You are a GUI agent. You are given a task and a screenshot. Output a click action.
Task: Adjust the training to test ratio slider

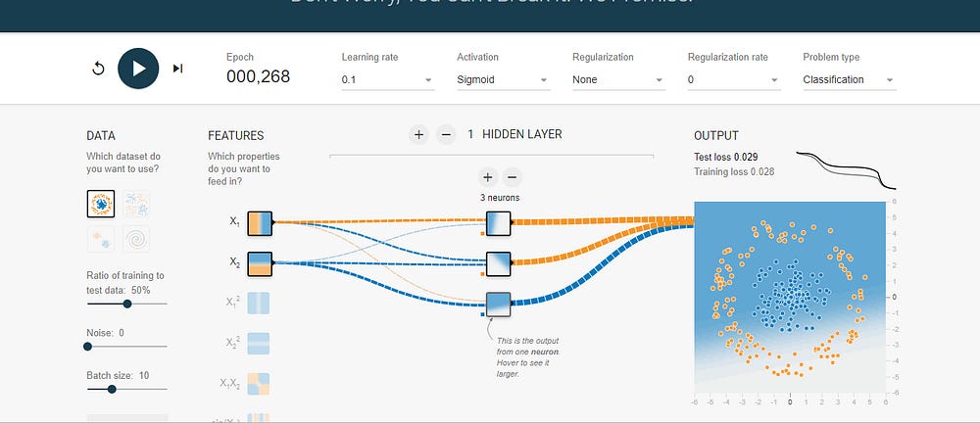coord(127,304)
